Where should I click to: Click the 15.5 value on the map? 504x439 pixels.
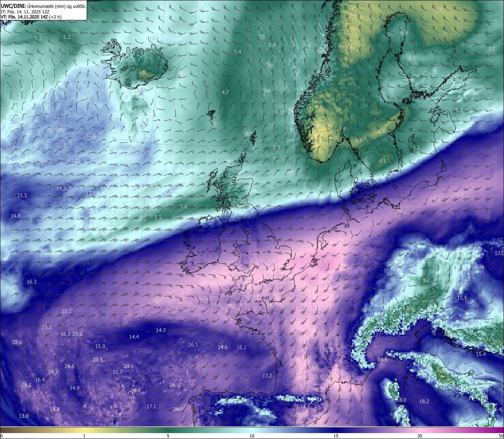22,196
